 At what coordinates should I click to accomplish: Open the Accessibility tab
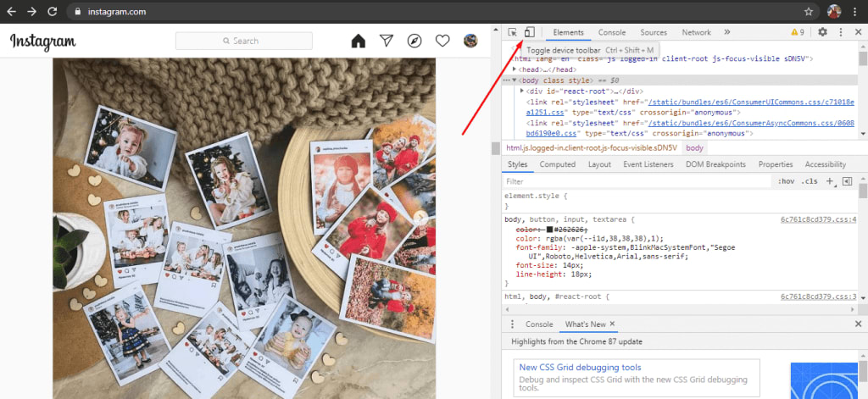click(x=826, y=164)
